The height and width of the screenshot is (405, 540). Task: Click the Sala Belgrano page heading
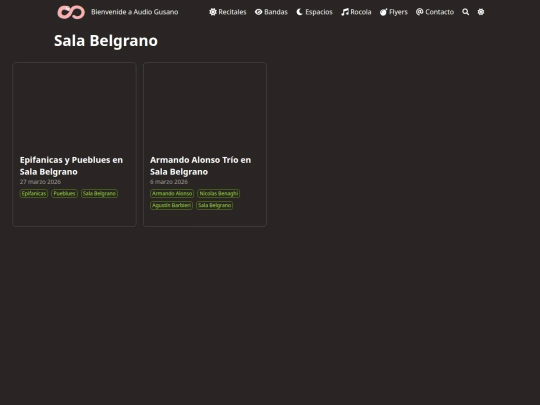click(106, 41)
